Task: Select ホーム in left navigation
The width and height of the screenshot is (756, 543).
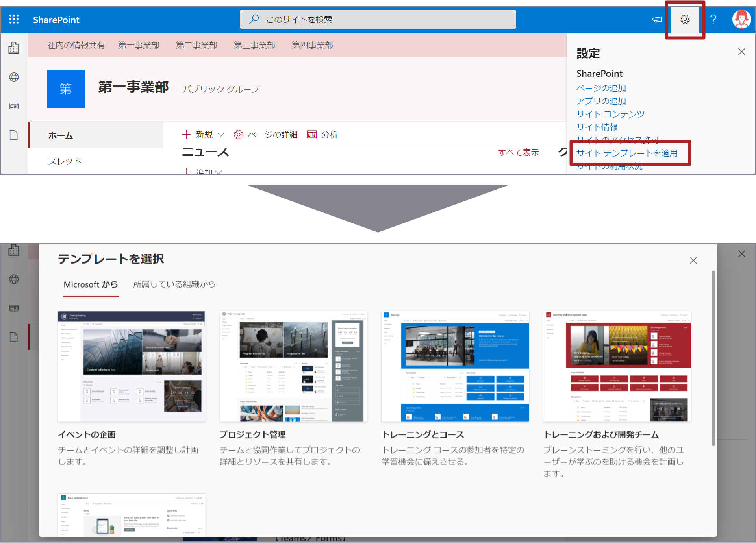Action: (96, 135)
